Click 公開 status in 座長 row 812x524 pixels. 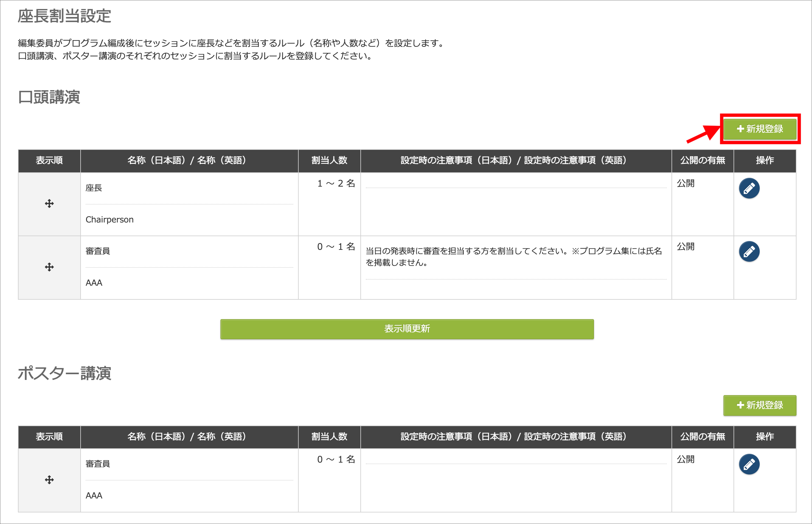click(x=685, y=183)
